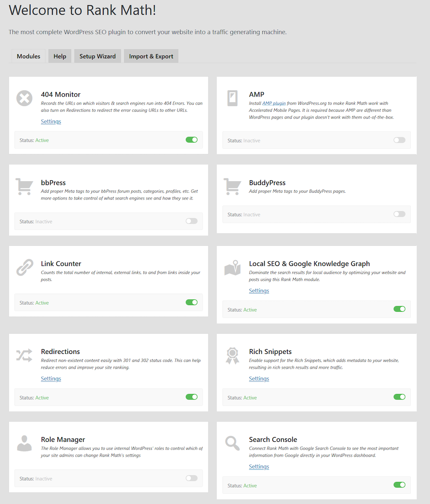This screenshot has height=504, width=430.
Task: Toggle the Rich Snippets module off
Action: [399, 397]
